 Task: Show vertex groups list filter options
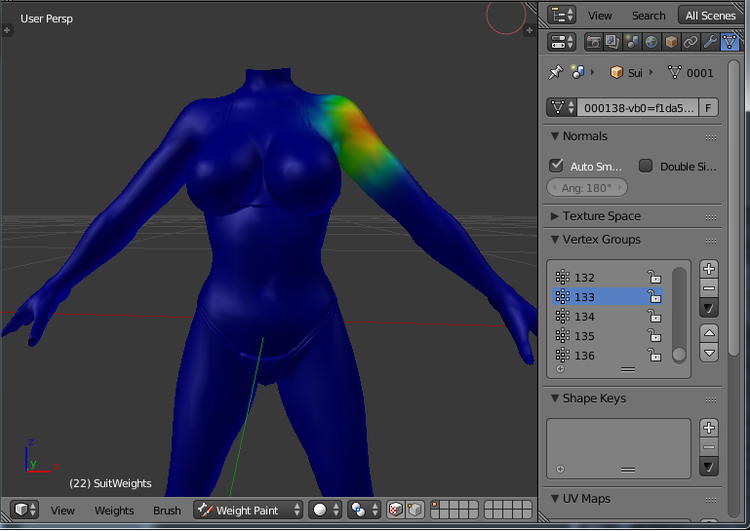(x=561, y=369)
